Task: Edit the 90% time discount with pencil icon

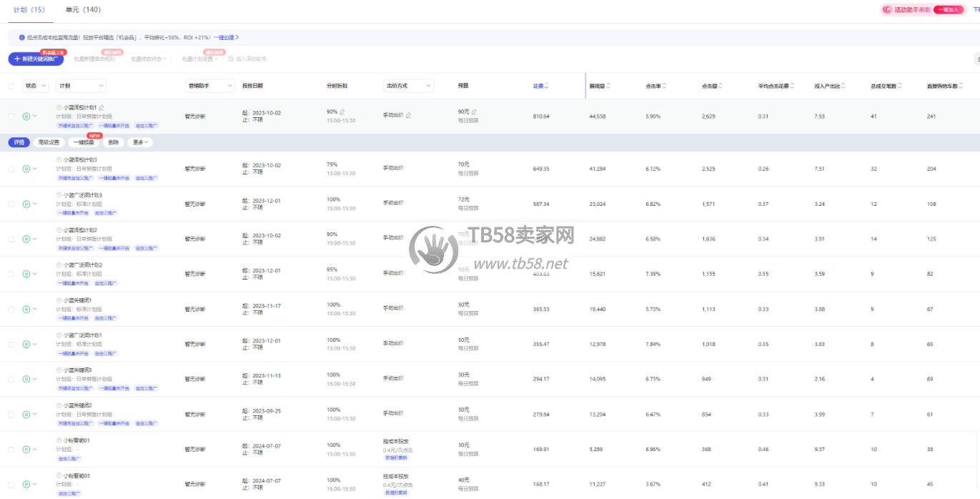Action: click(342, 112)
